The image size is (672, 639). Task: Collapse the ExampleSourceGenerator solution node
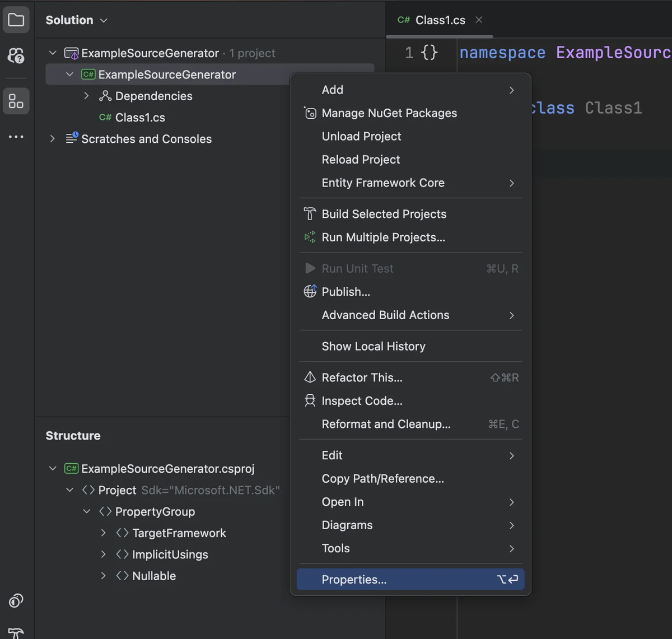(53, 53)
